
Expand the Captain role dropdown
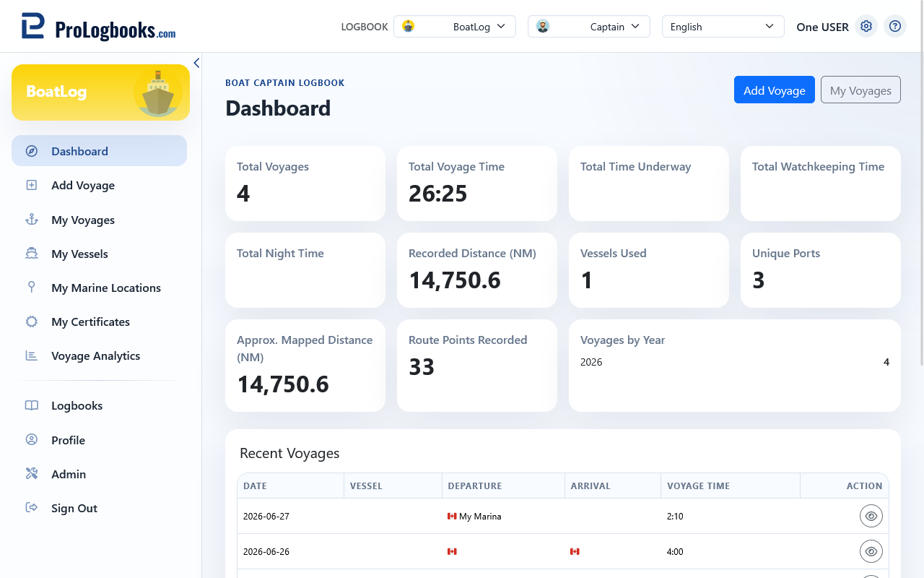point(589,27)
